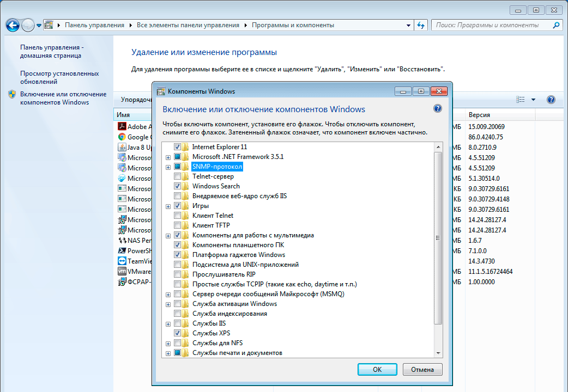Screen dimensions: 568x392
Task: Toggle the Службы XPS checkbox
Action: pyautogui.click(x=178, y=333)
